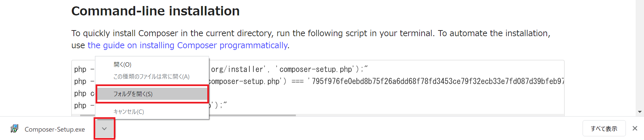This screenshot has height=140, width=644.
Task: Click the Command-line installation heading
Action: coord(155,11)
